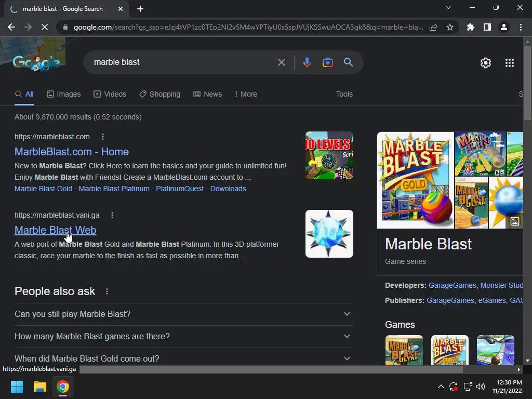Viewport: 532px width, 399px height.
Task: Expand 'Can you still play Marble Blast?'
Action: (x=183, y=314)
